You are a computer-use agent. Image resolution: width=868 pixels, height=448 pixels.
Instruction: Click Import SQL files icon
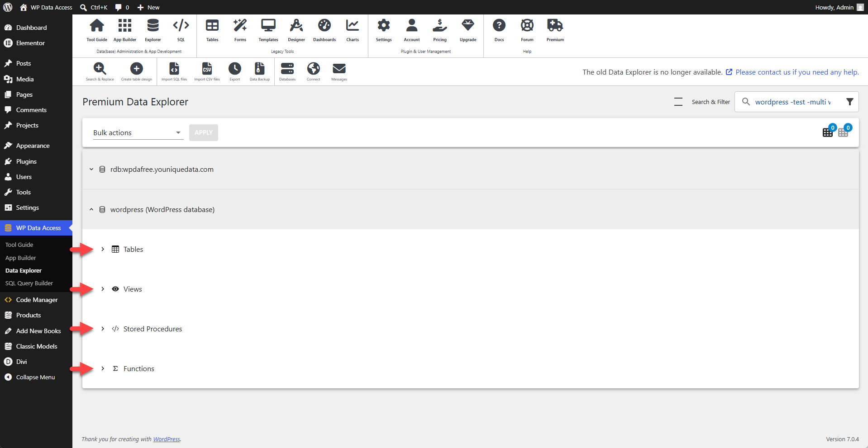174,71
